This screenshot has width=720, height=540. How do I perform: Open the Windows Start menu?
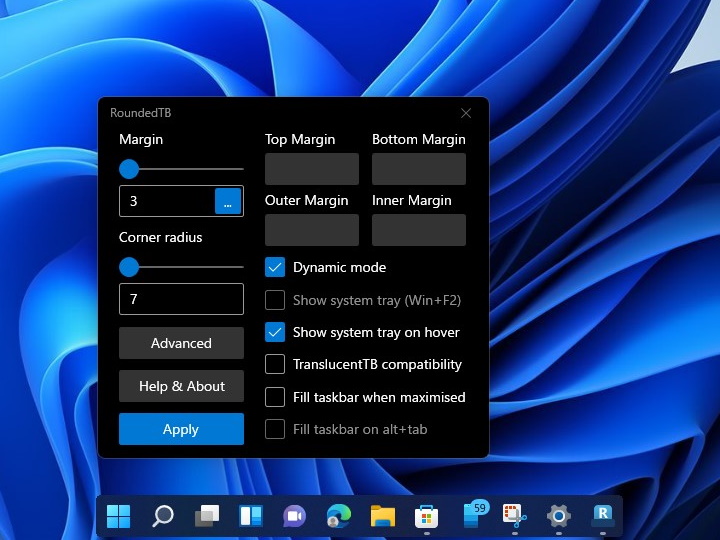click(118, 516)
